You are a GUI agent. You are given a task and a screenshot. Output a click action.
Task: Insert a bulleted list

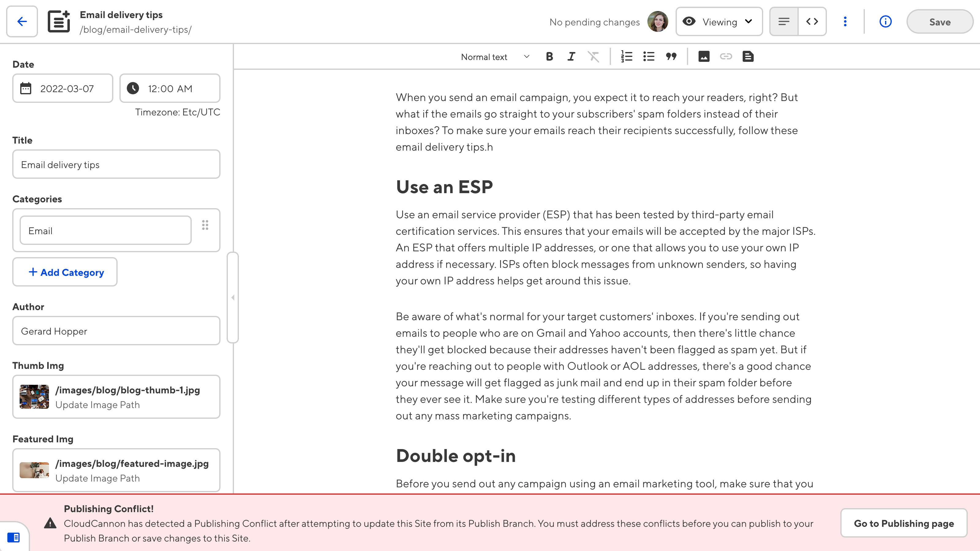pos(649,57)
